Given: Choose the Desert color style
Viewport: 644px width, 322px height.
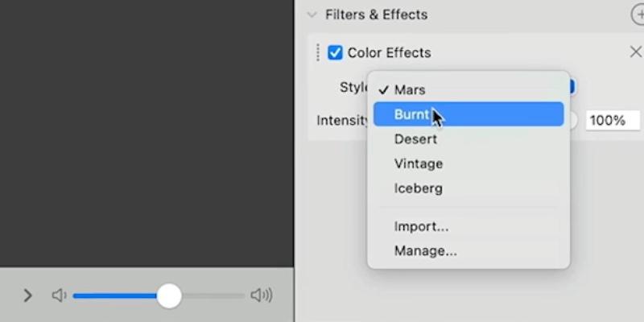Looking at the screenshot, I should pyautogui.click(x=415, y=139).
